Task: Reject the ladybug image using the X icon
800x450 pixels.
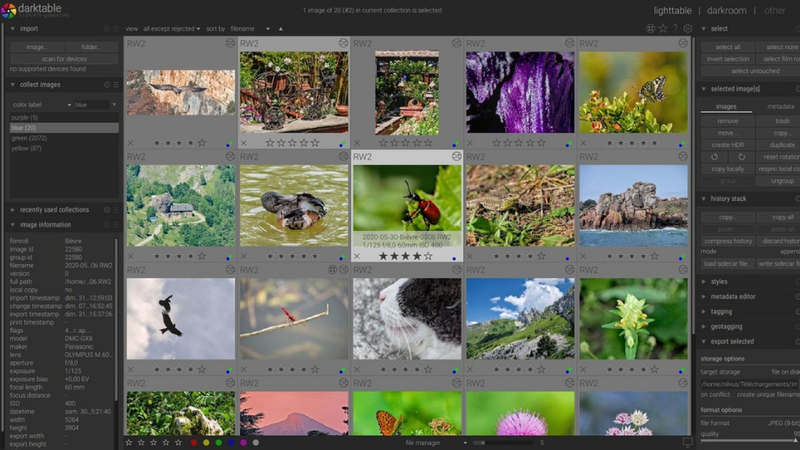Action: [x=357, y=256]
